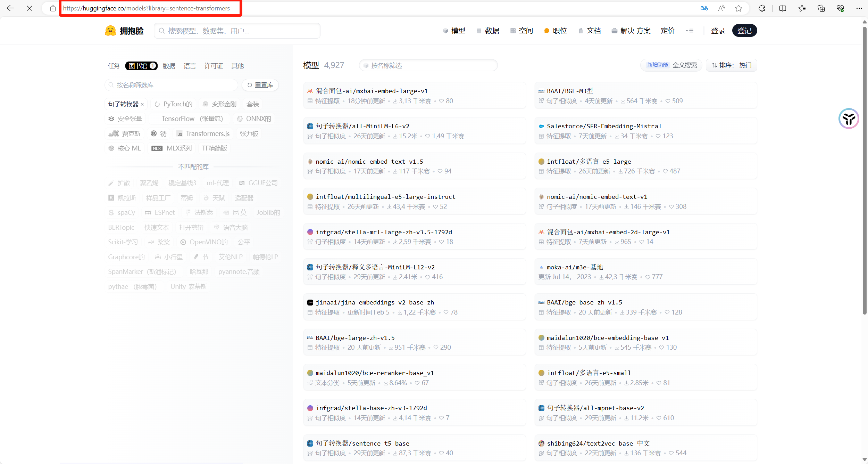Click the floating assistant circle icon
This screenshot has height=464, width=868.
(849, 119)
